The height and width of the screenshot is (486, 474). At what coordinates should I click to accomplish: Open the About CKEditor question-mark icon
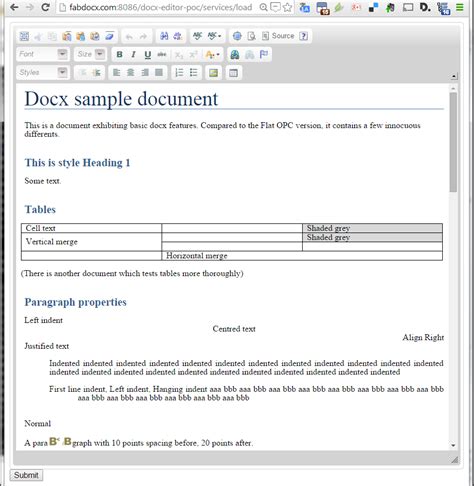click(303, 36)
